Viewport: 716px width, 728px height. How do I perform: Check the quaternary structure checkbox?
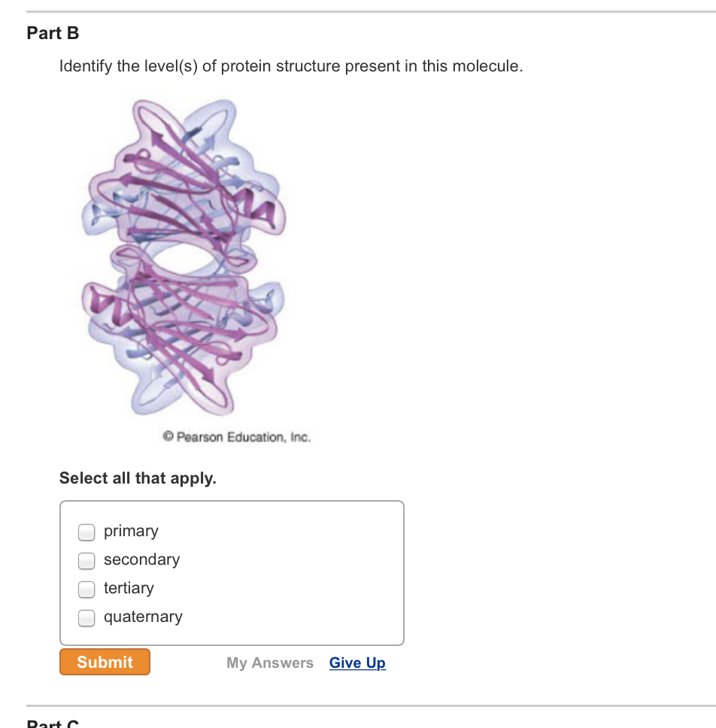86,617
